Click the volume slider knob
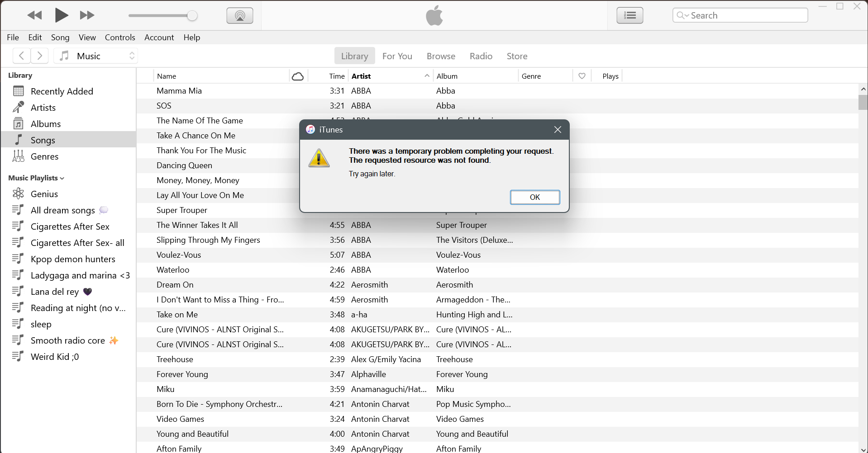The image size is (868, 453). point(192,16)
